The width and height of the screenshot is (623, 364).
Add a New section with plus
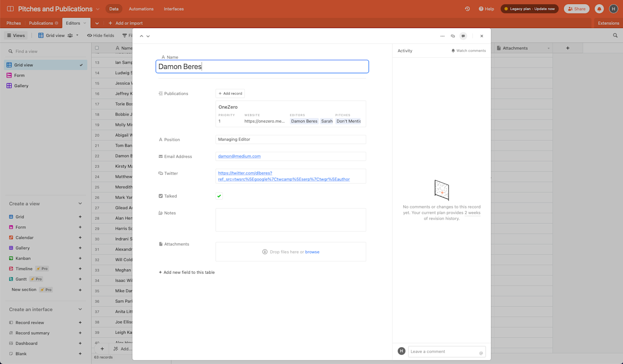80,290
